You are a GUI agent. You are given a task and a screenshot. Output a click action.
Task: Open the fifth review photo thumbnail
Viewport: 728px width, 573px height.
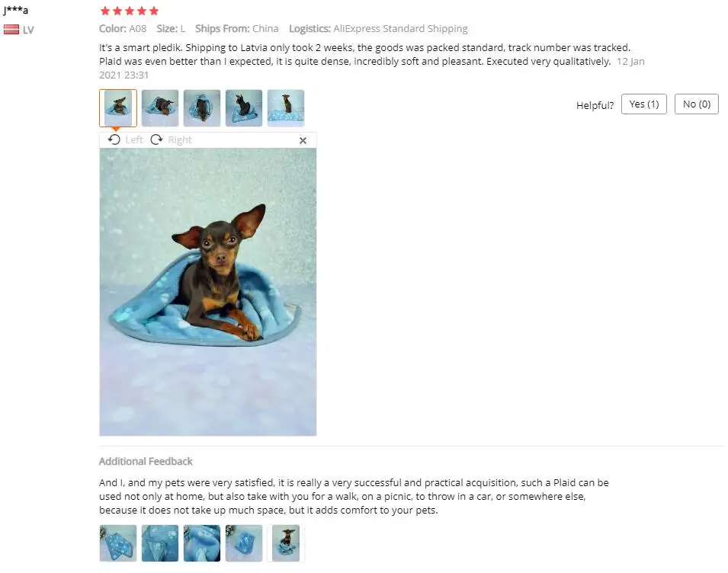[286, 108]
